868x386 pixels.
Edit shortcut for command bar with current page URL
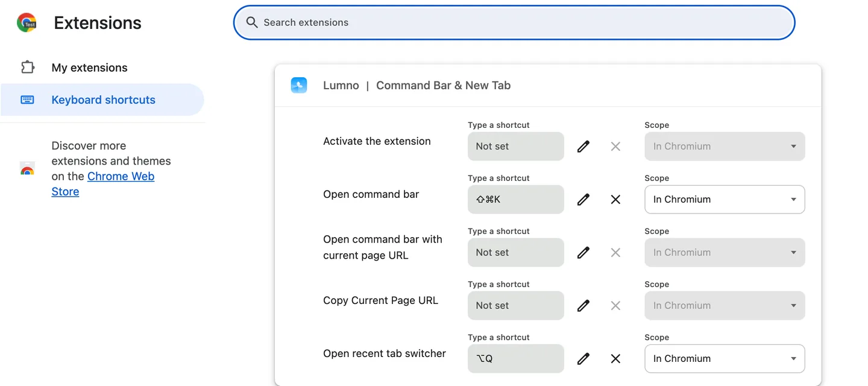[583, 252]
